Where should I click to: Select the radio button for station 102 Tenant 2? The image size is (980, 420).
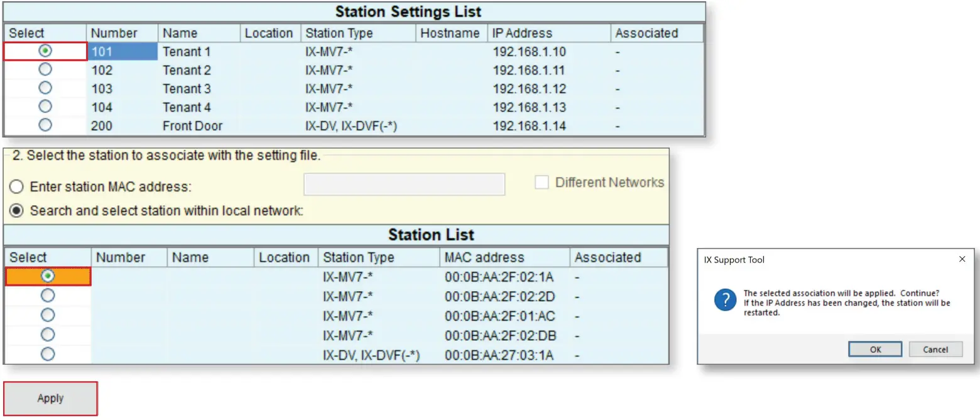pos(44,70)
